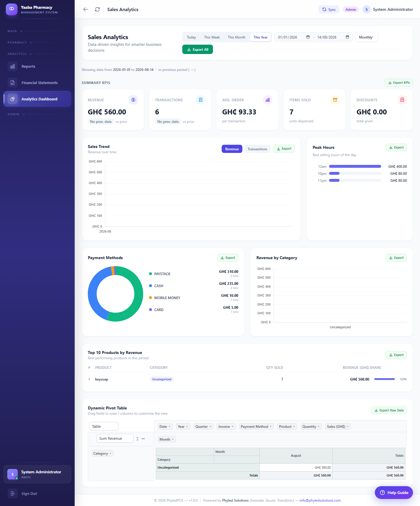420x506 pixels.
Task: Select Analytics Dashboard in sidebar
Action: 37,99
